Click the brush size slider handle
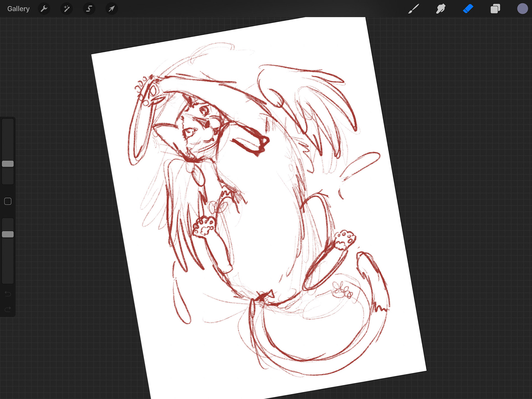The height and width of the screenshot is (399, 532). tap(8, 164)
